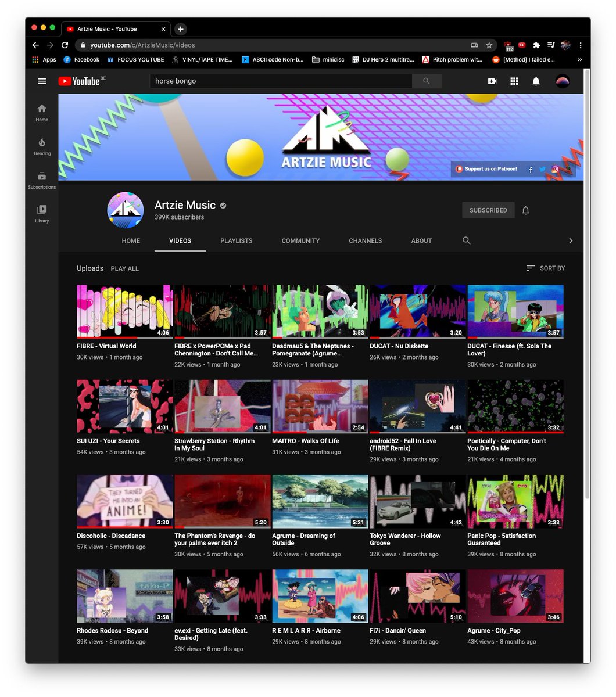Open the About tab

pyautogui.click(x=421, y=240)
